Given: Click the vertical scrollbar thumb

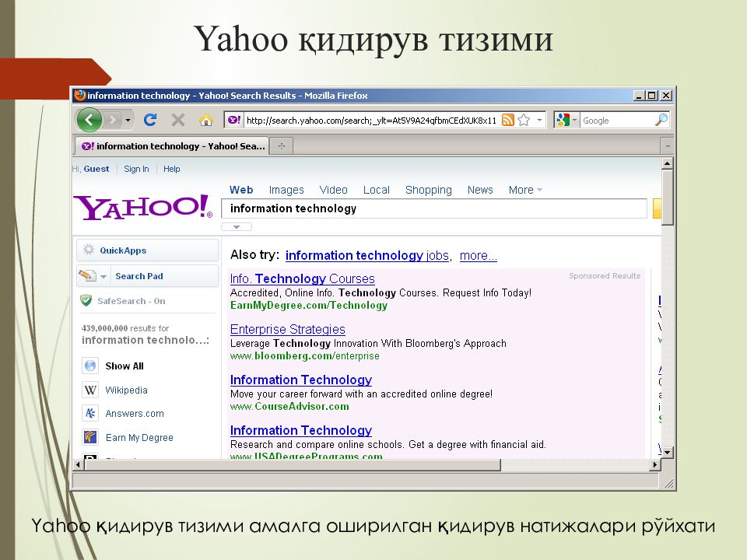Looking at the screenshot, I should pos(668,197).
